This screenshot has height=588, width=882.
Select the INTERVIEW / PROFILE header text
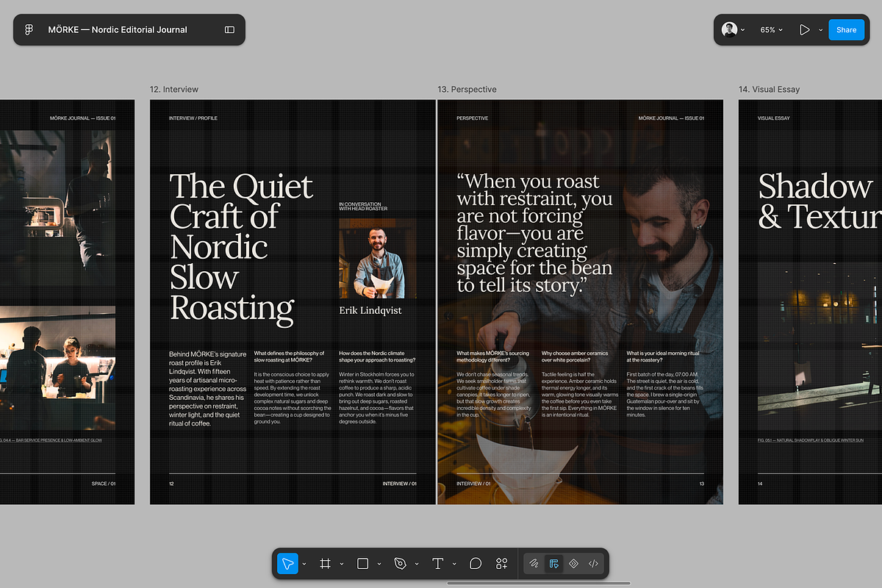[x=193, y=118]
